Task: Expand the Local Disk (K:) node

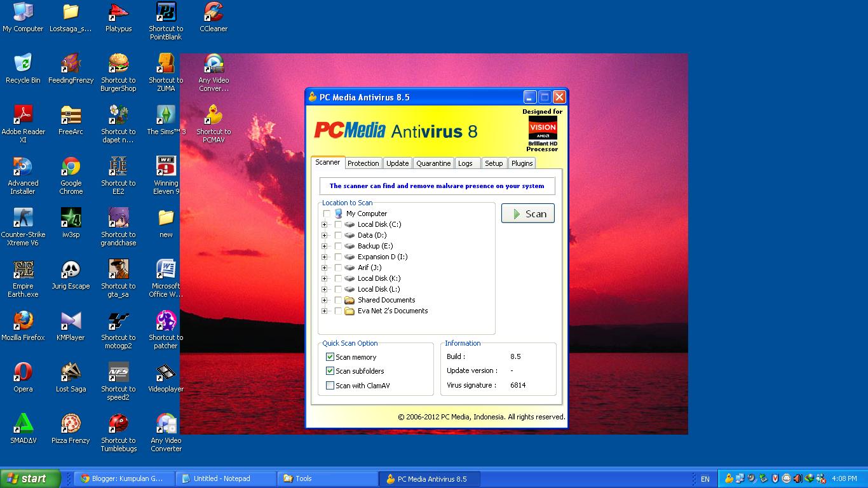Action: (324, 278)
